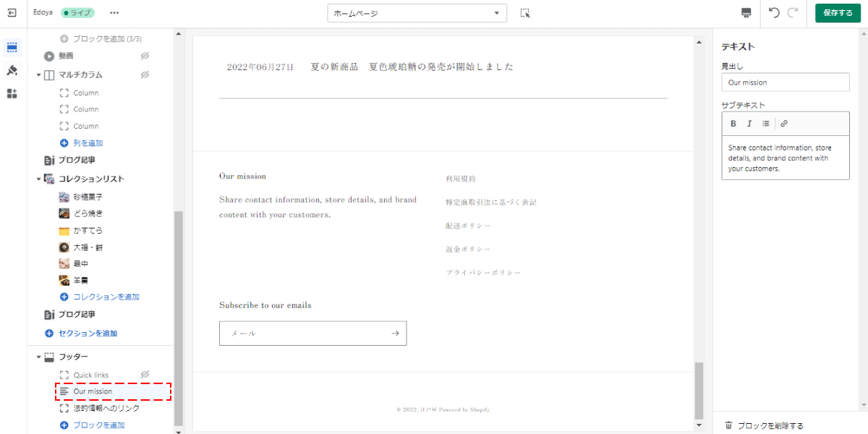Screen dimensions: 868x434
Task: Collapse the マルチカラム section
Action: tap(38, 75)
